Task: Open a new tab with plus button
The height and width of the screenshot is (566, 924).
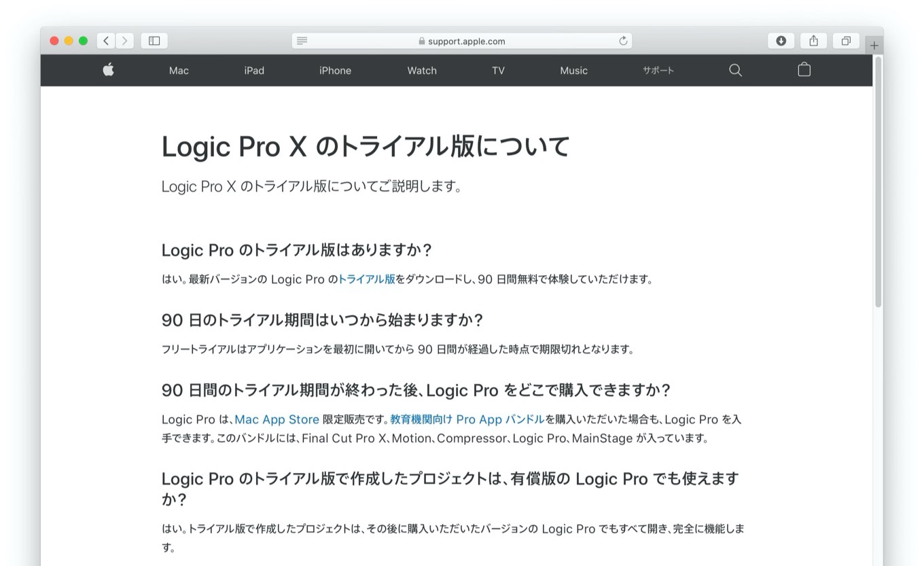Action: coord(874,44)
